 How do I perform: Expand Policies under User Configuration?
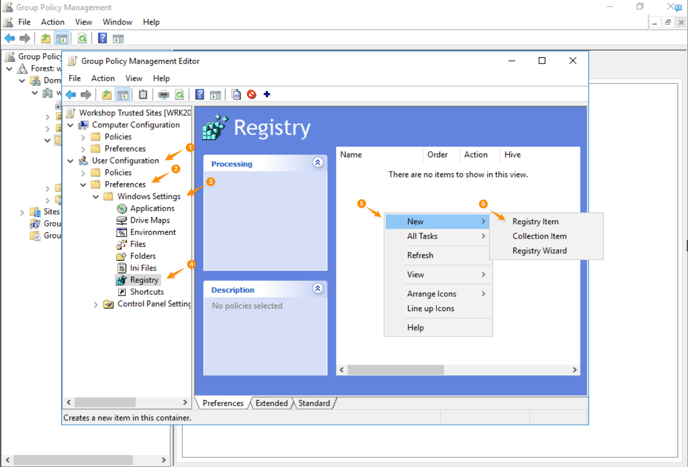pos(83,173)
